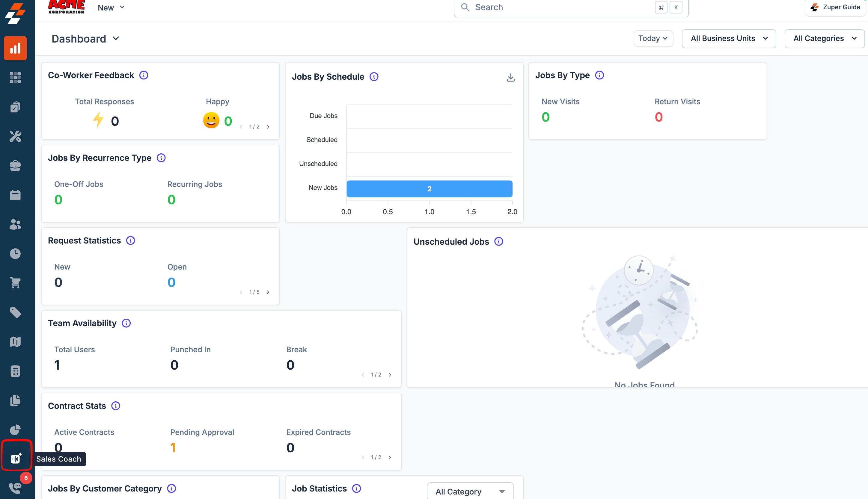Open the people group sidebar icon
Viewport: 868px width, 499px height.
click(15, 224)
